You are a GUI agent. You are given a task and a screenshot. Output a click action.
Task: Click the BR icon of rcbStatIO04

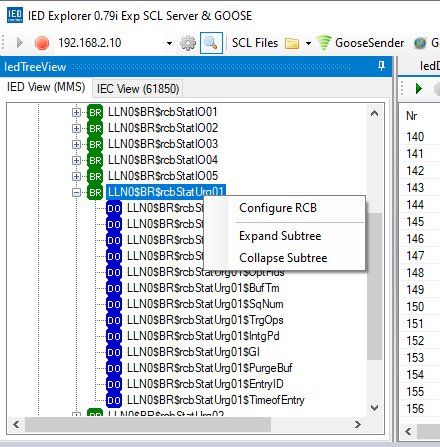[x=95, y=160]
